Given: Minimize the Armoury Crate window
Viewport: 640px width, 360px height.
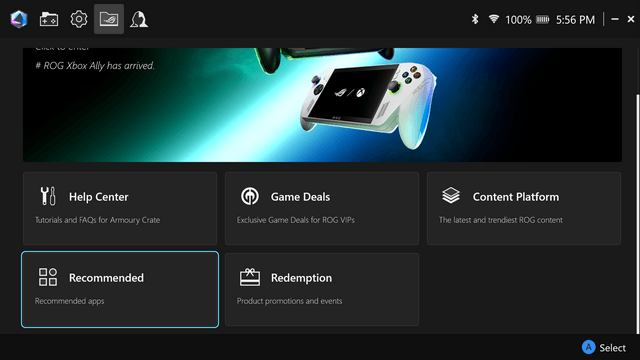Looking at the screenshot, I should click(615, 19).
